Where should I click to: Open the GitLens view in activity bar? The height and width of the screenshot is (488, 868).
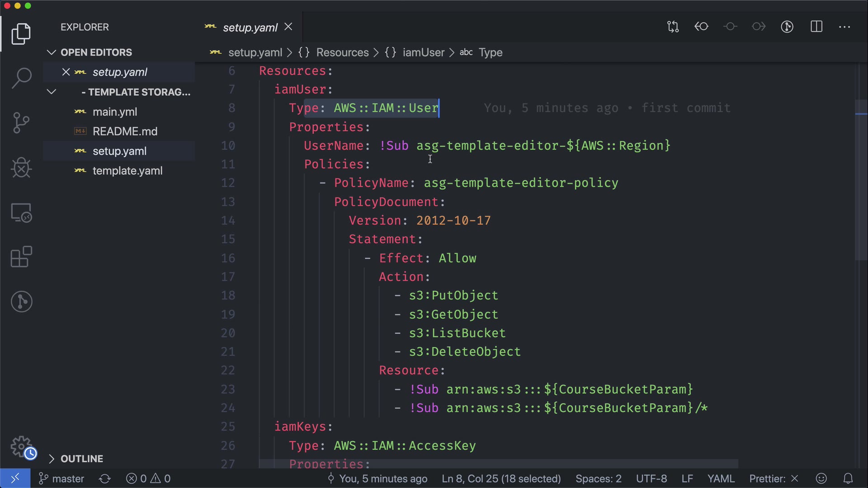(21, 301)
